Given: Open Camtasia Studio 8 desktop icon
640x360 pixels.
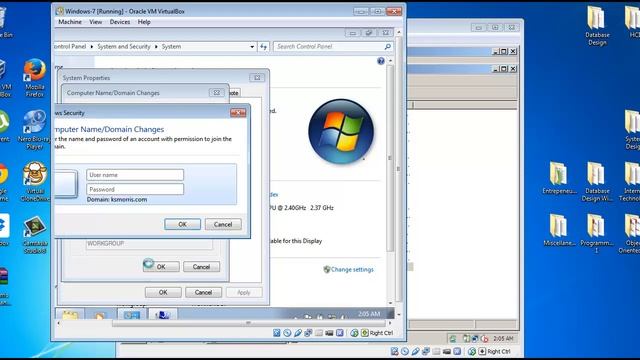Looking at the screenshot, I should 35,234.
